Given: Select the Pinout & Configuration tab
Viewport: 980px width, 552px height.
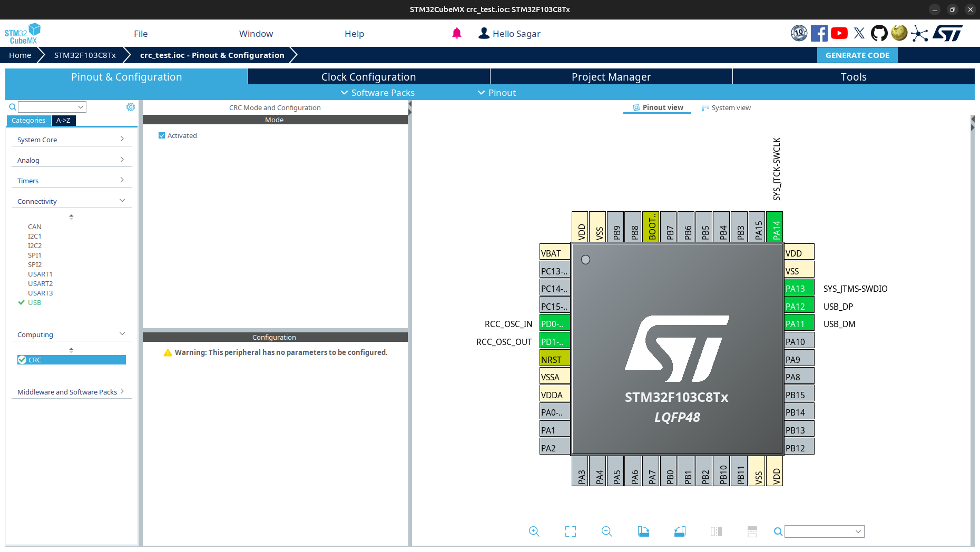Looking at the screenshot, I should tap(126, 77).
